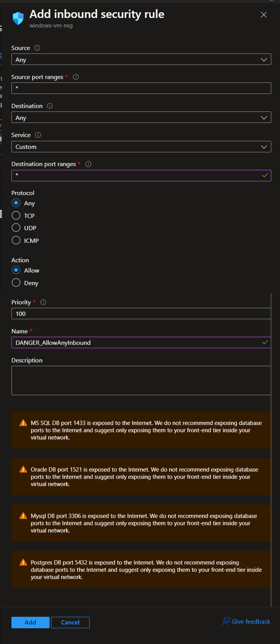Click into the Description text area
Viewport: 280px width, 644px height.
(141, 380)
